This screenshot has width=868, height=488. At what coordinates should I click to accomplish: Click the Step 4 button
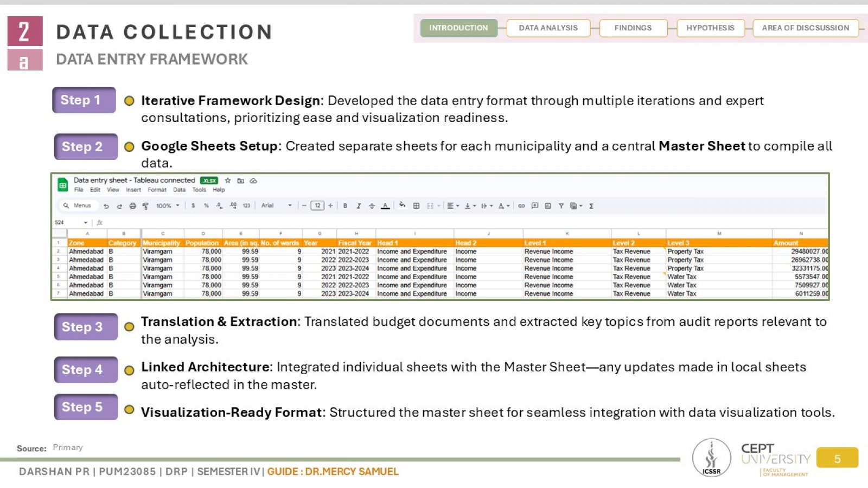[86, 370]
